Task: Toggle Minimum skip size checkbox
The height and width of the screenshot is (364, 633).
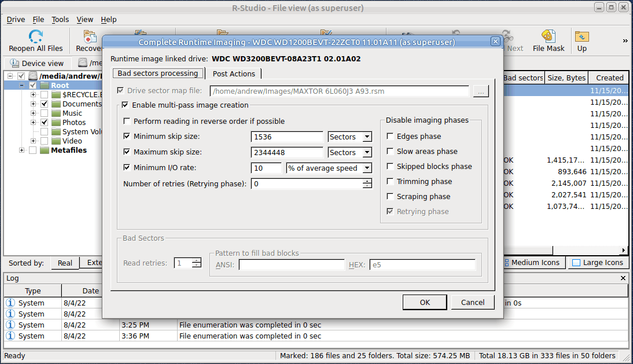Action: pyautogui.click(x=127, y=137)
